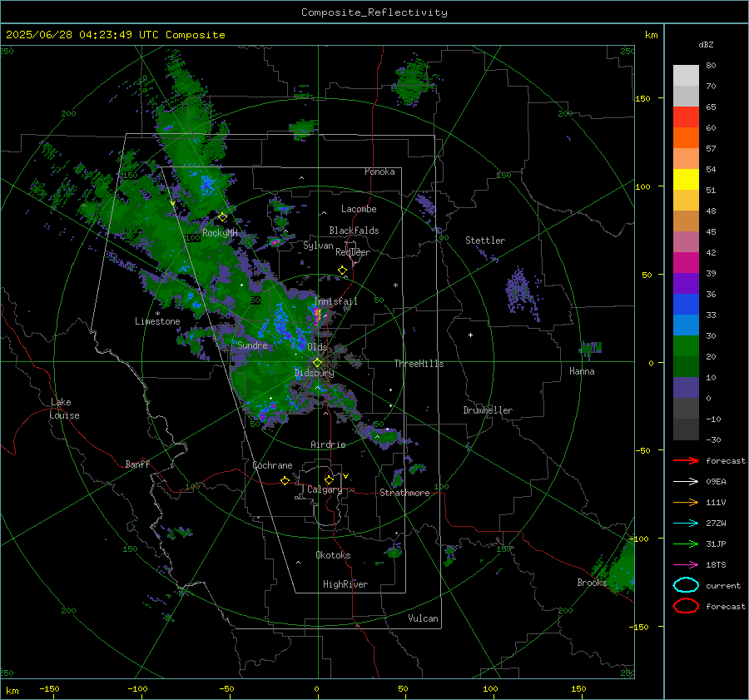Click the Stettler city label

(x=485, y=241)
